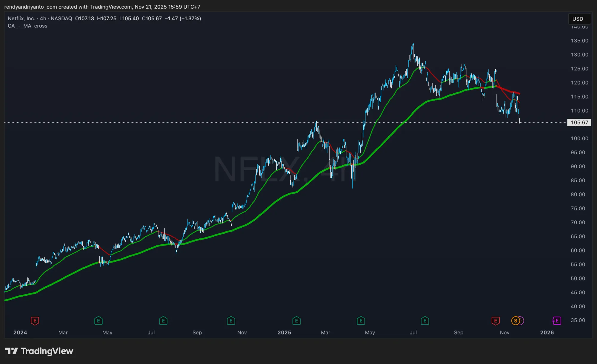
Task: Select the green earnings marker near November 2024
Action: point(231,321)
